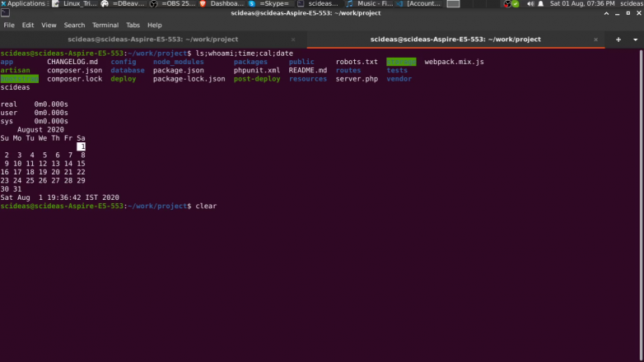Click the 'README.md' file name
The height and width of the screenshot is (362, 644).
point(308,70)
